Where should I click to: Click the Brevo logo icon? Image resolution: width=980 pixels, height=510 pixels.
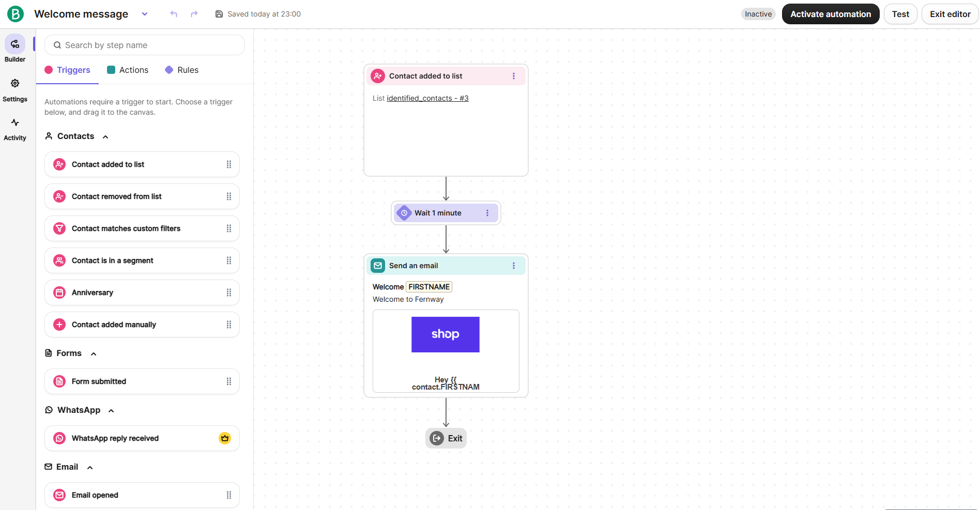(16, 14)
